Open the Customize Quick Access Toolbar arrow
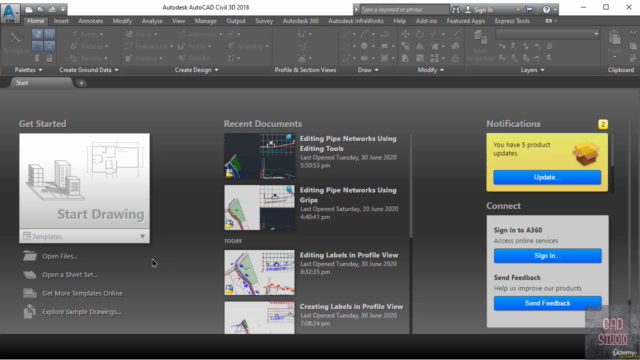The image size is (640, 360). pos(63,9)
